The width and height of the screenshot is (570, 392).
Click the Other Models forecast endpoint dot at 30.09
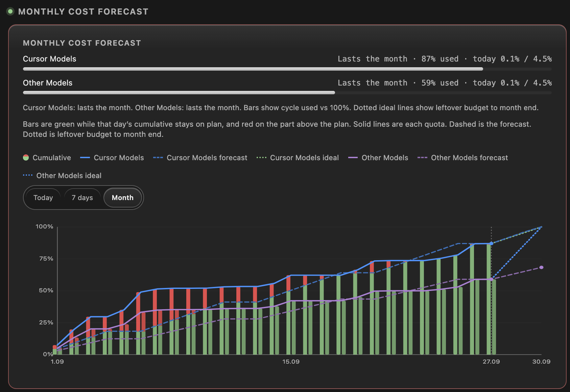point(541,267)
